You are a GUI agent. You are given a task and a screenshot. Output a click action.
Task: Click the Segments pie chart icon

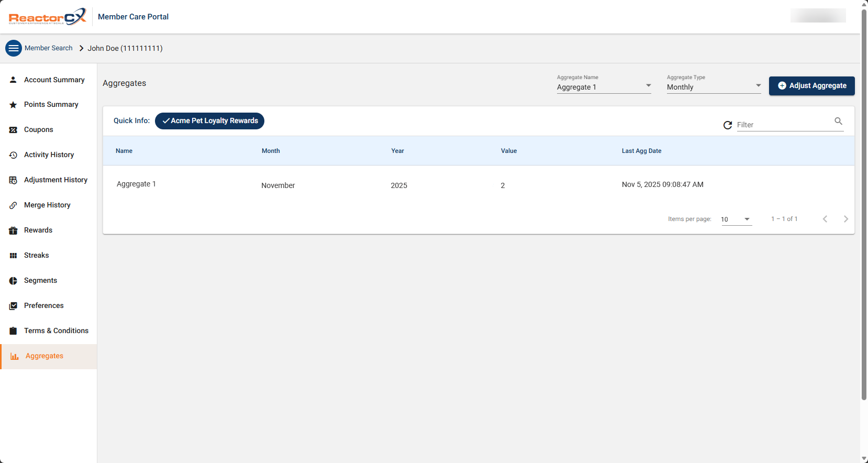13,281
